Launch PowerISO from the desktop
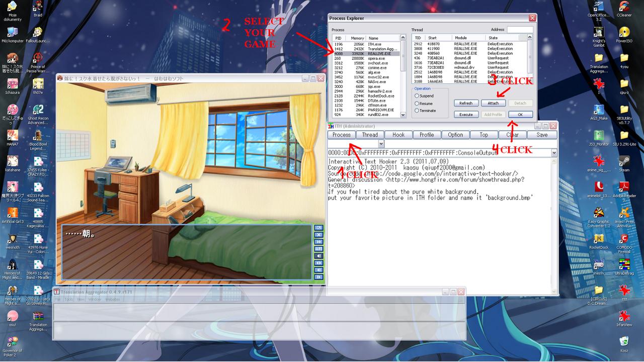Image resolution: width=644 pixels, height=362 pixels. coord(624,33)
